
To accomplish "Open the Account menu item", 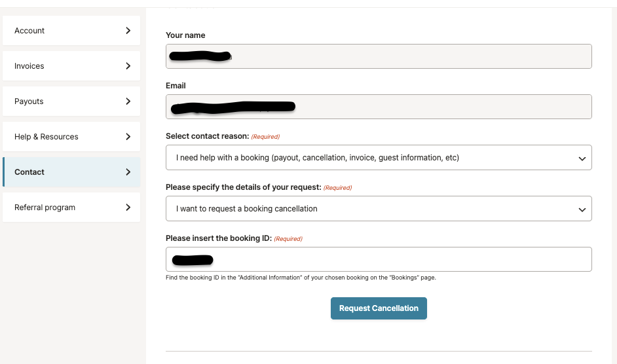I will (29, 31).
